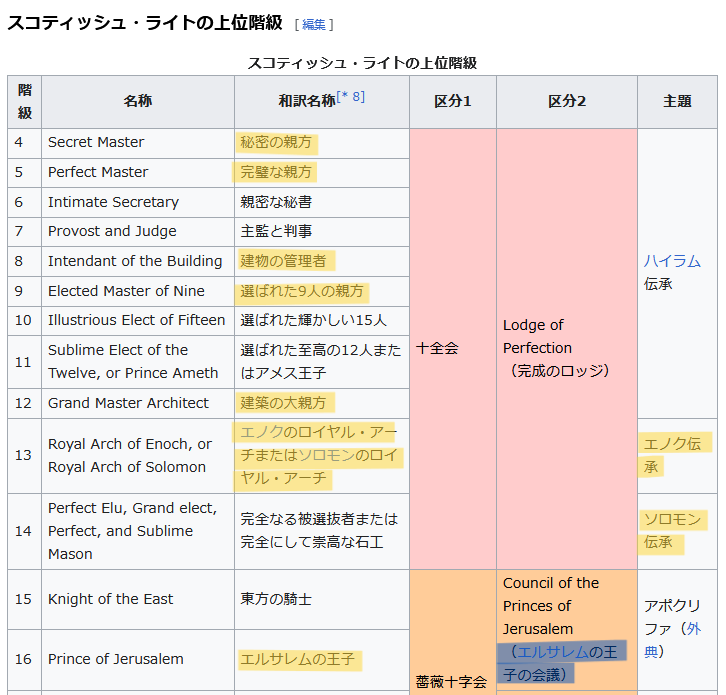Select the 建物の管理者 highlighted entry
The image size is (726, 695).
283,261
